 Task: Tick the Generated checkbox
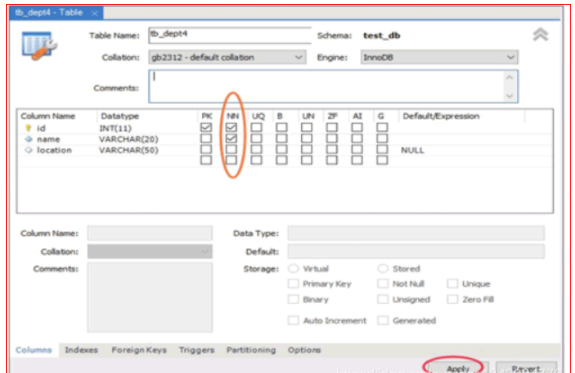383,320
